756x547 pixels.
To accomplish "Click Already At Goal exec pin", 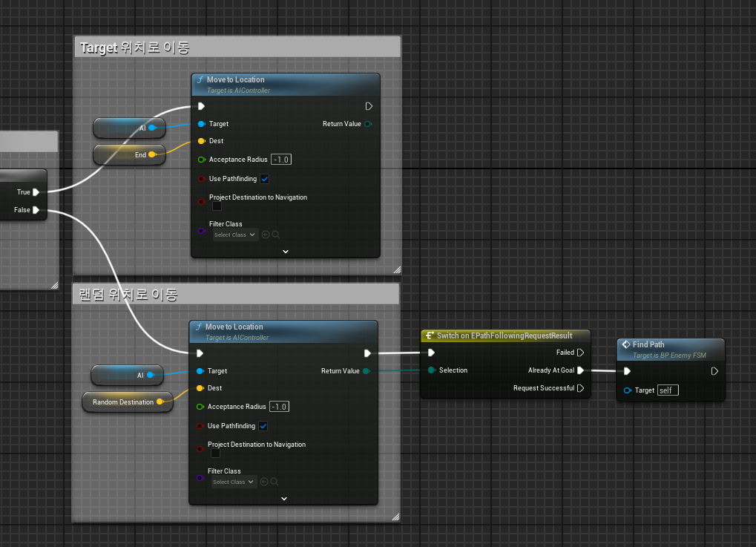I will (580, 370).
